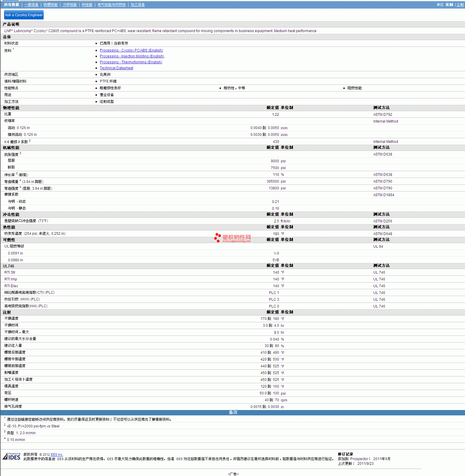
Task: Open the 一般信息 tab
Action: [31, 5]
